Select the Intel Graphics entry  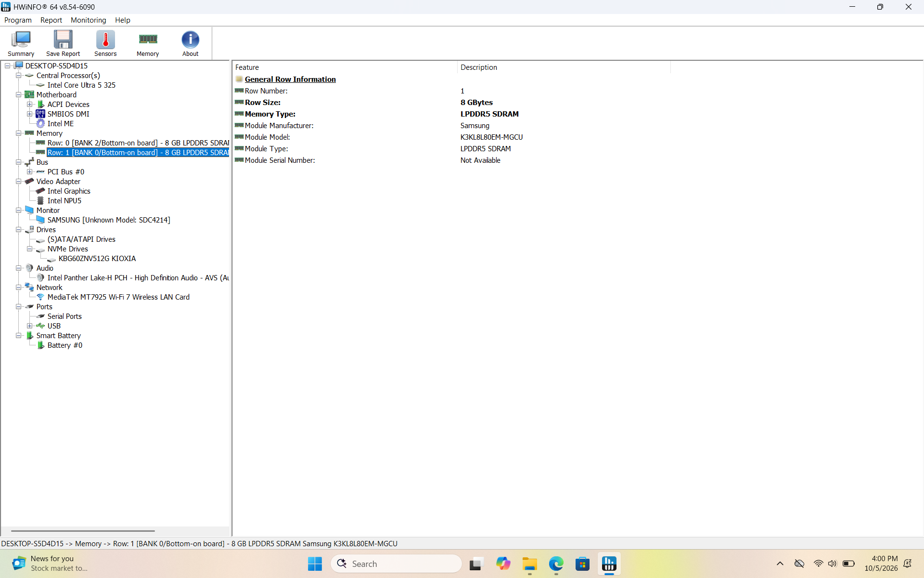click(69, 191)
